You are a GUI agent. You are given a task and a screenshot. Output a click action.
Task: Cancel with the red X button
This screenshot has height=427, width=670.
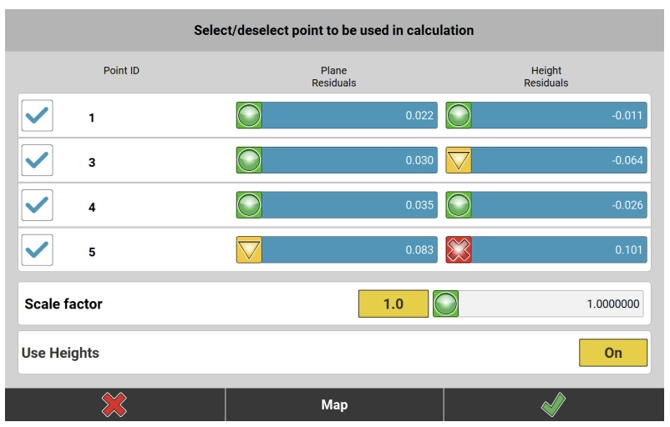click(114, 405)
